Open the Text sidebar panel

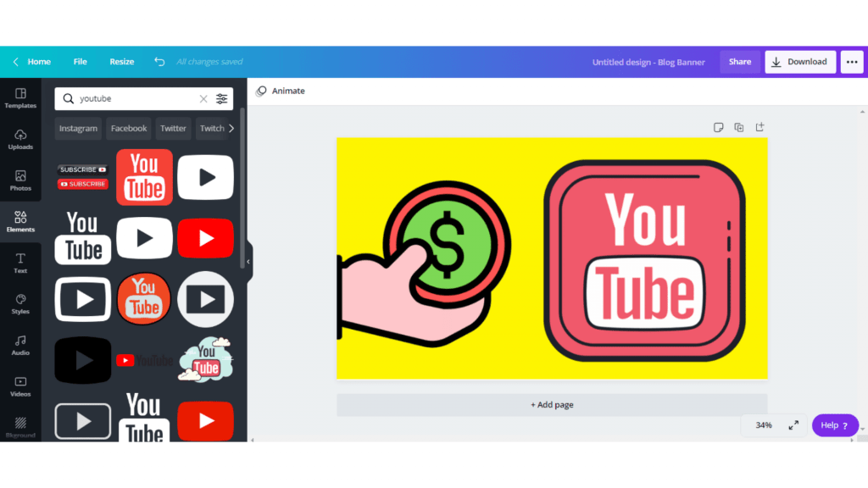pos(20,263)
